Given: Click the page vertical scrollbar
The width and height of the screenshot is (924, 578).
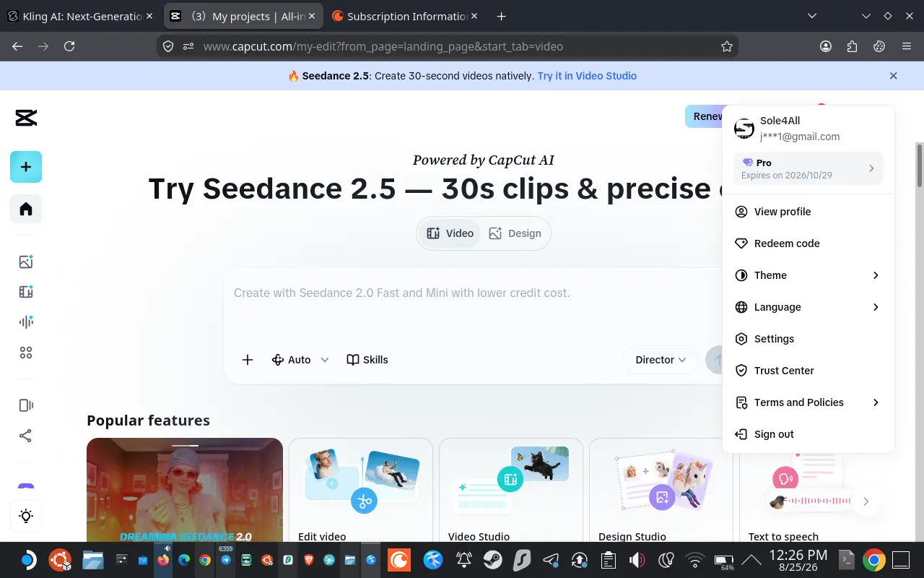Looking at the screenshot, I should point(920,165).
